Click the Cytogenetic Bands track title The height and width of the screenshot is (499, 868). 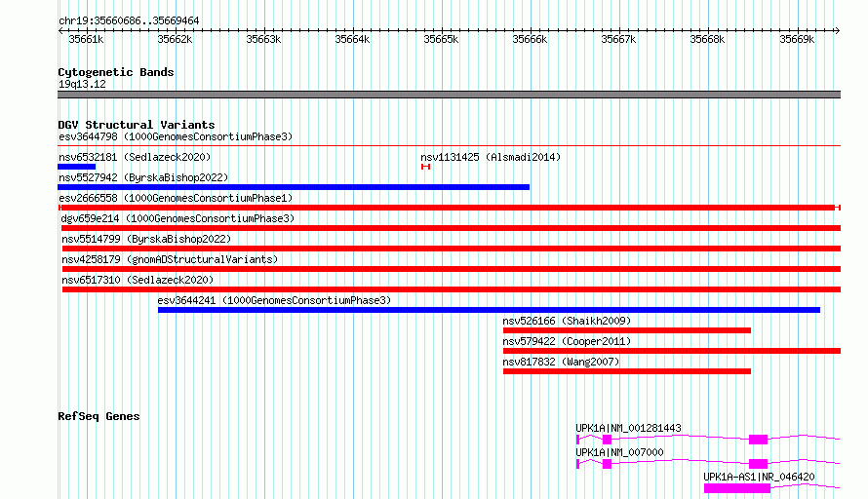116,72
